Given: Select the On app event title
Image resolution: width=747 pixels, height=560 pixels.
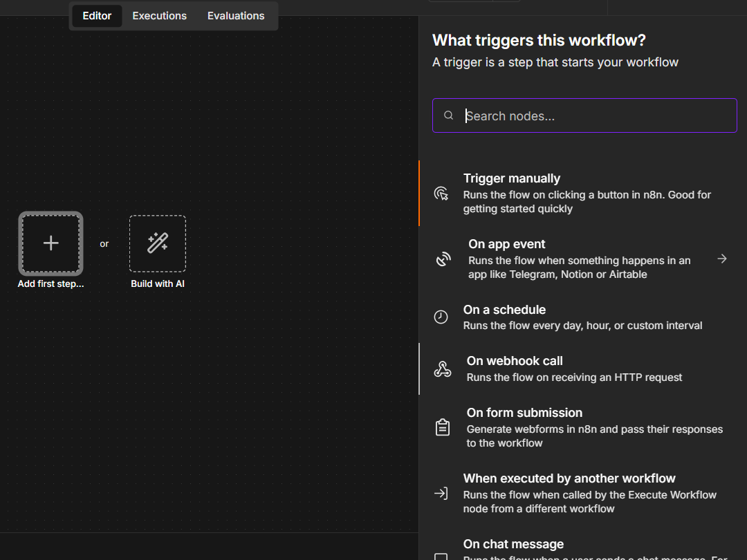Looking at the screenshot, I should 506,244.
